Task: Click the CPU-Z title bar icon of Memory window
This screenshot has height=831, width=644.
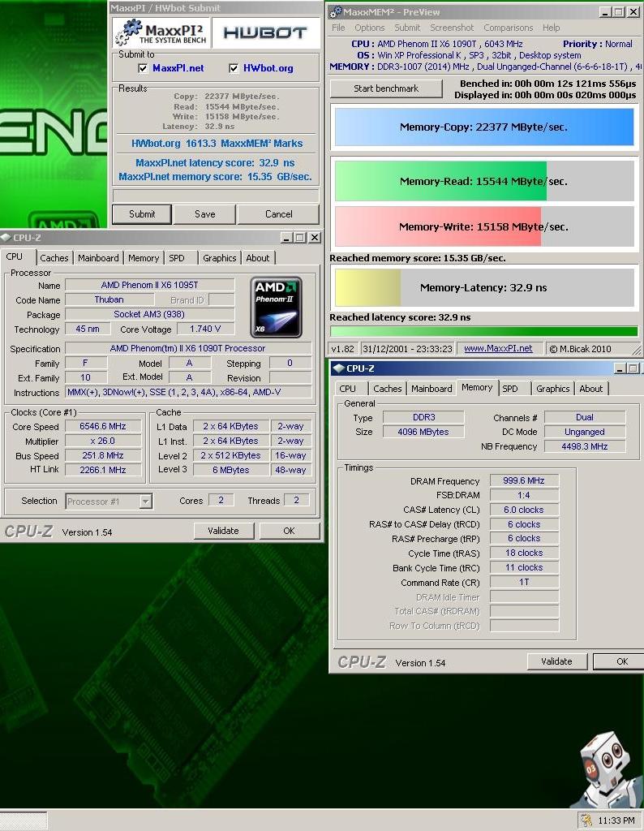Action: [x=338, y=368]
